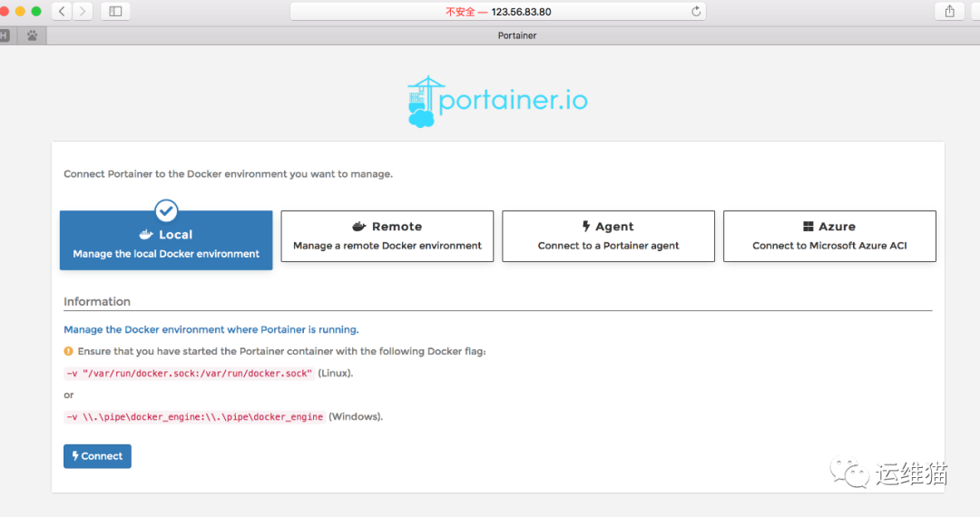This screenshot has width=980, height=517.
Task: Click the Safari back arrow button
Action: click(62, 11)
